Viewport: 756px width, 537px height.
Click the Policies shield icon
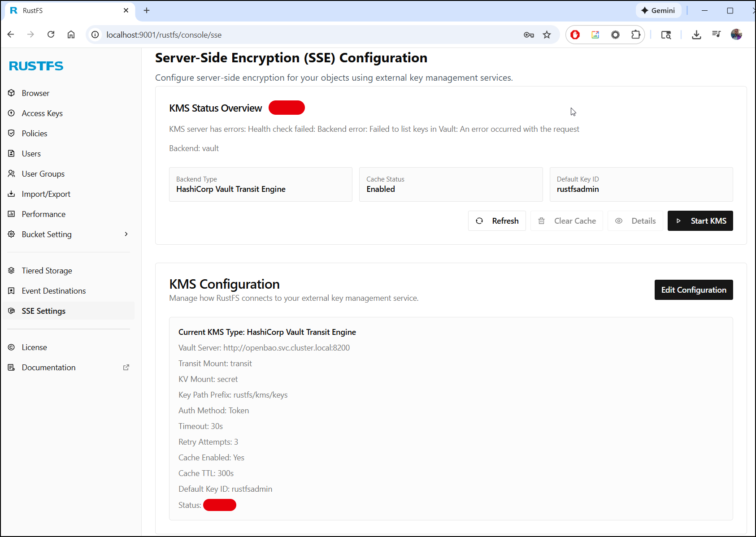coord(12,133)
